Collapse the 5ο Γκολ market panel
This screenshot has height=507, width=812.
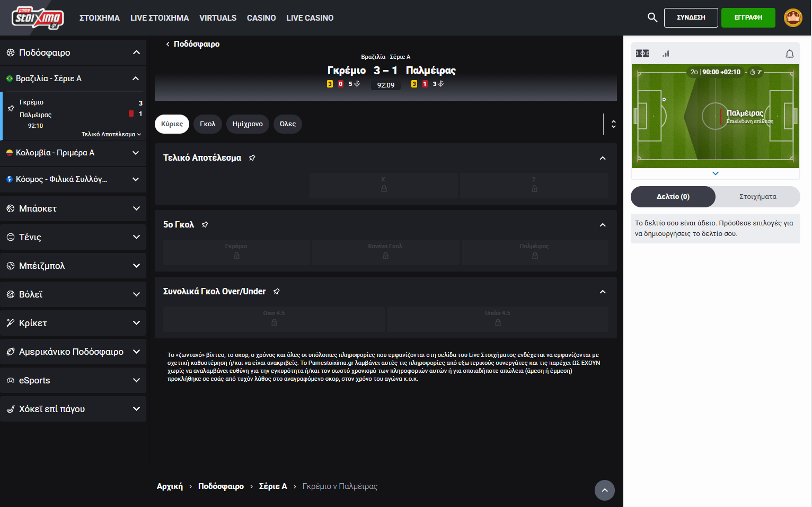tap(603, 225)
